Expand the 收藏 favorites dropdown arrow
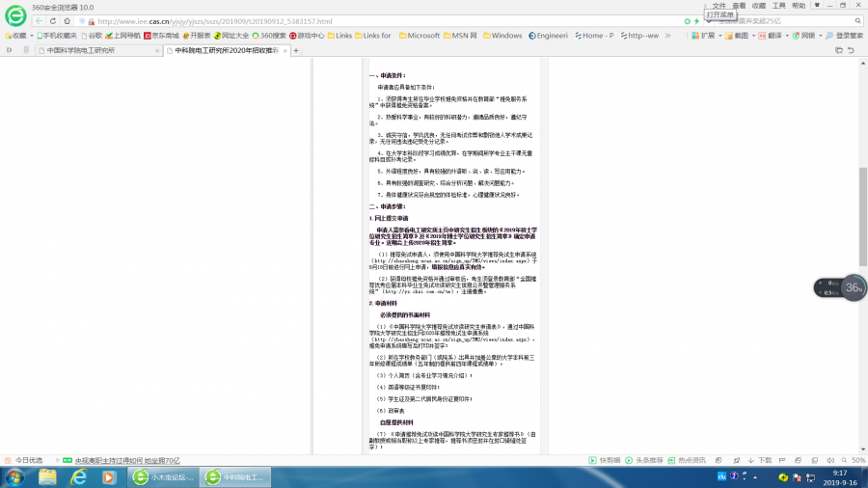 pyautogui.click(x=31, y=36)
